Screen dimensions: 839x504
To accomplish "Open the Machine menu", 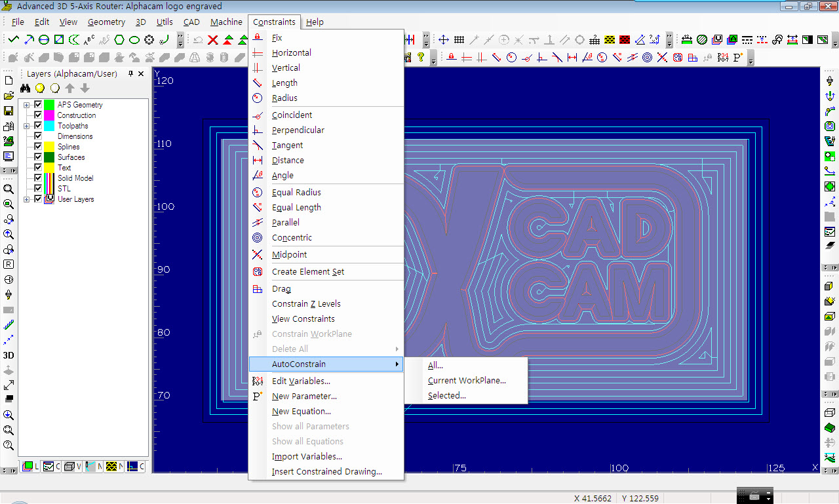I will point(226,22).
